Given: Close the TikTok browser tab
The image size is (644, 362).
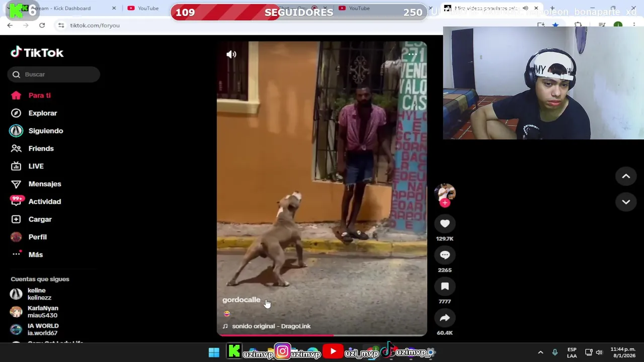Looking at the screenshot, I should [536, 8].
